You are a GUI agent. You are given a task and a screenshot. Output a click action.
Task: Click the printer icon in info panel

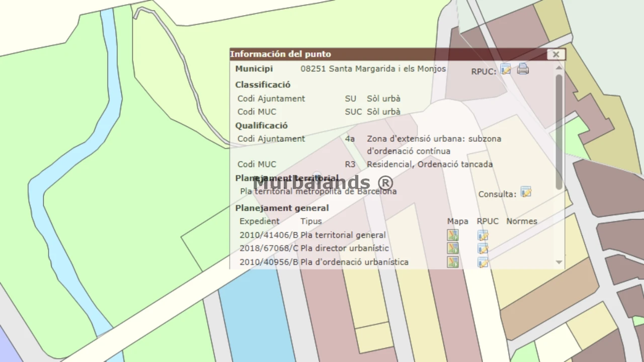523,69
